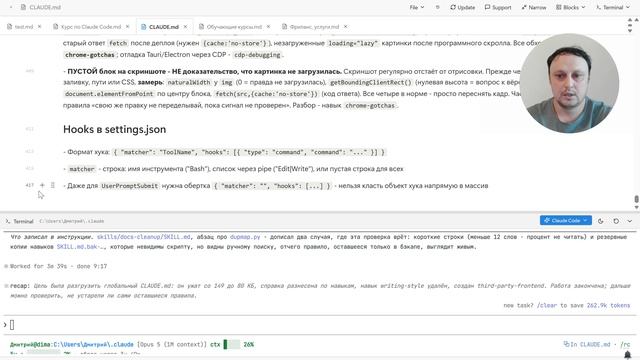Click the /clear command hint
640x360 pixels.
pos(547,305)
